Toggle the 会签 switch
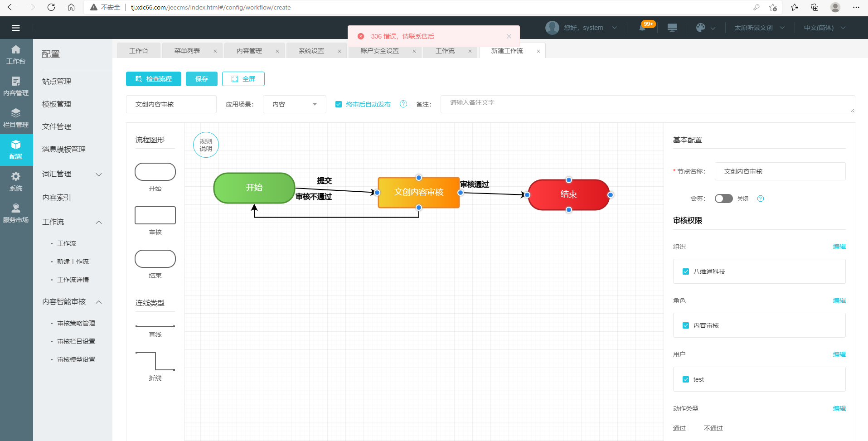Image resolution: width=868 pixels, height=441 pixels. pyautogui.click(x=724, y=199)
